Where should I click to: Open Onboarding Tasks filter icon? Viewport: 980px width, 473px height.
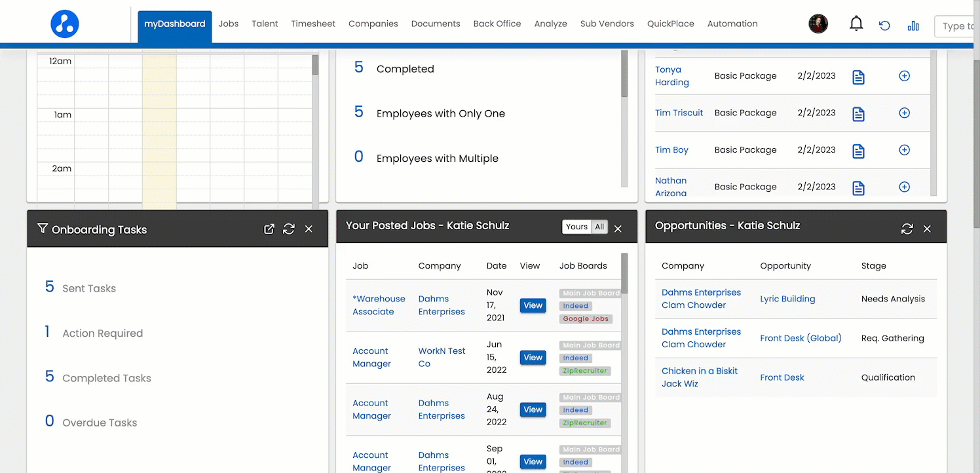[x=43, y=229]
